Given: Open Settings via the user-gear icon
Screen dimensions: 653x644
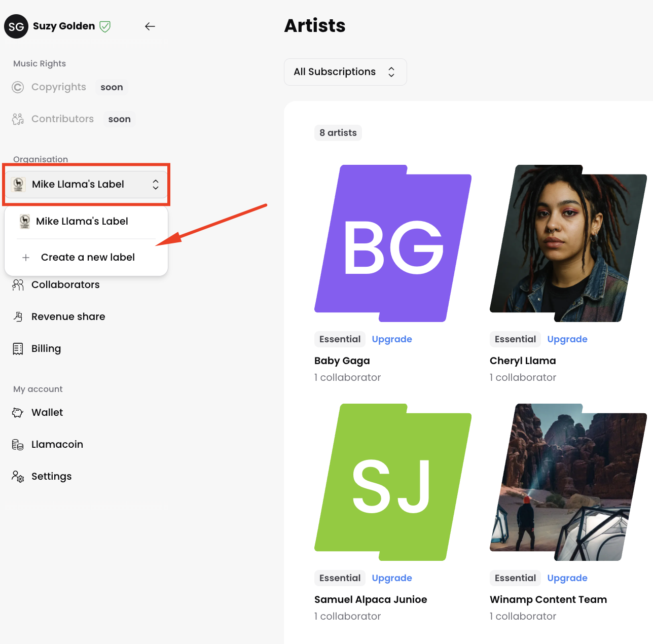Looking at the screenshot, I should pos(18,477).
